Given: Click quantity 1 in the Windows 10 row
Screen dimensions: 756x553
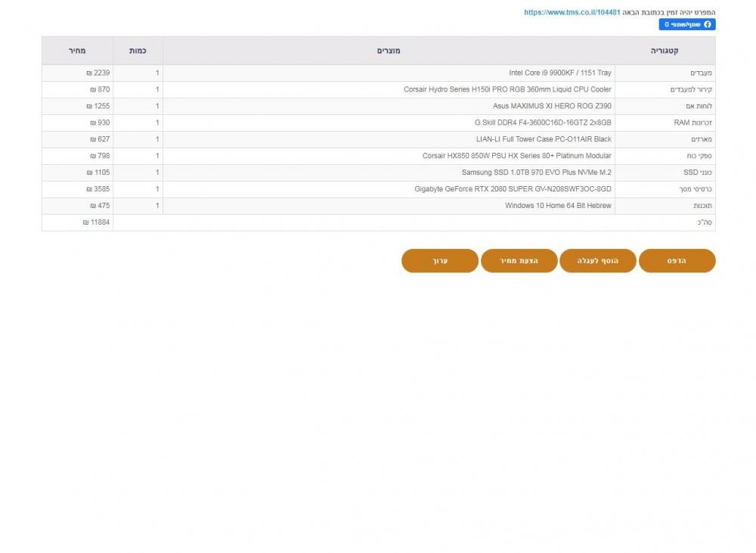Looking at the screenshot, I should pyautogui.click(x=138, y=206).
